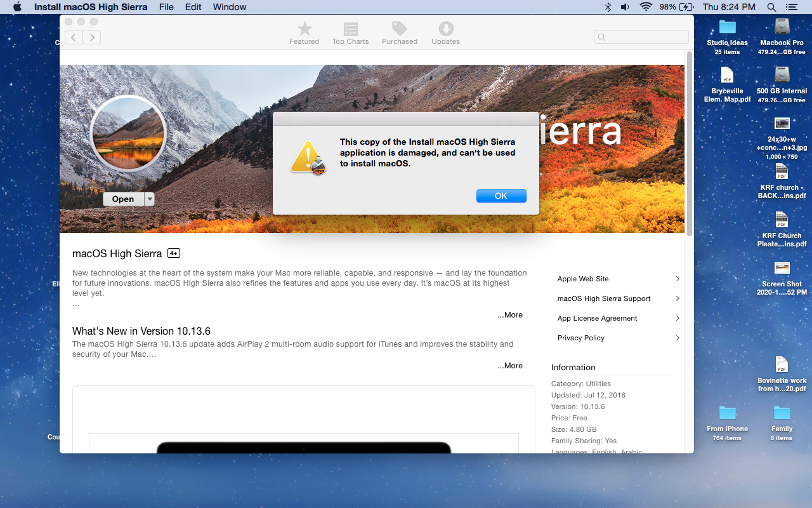Click the date and time in menu bar
Screen dimensions: 812x508
(x=729, y=7)
